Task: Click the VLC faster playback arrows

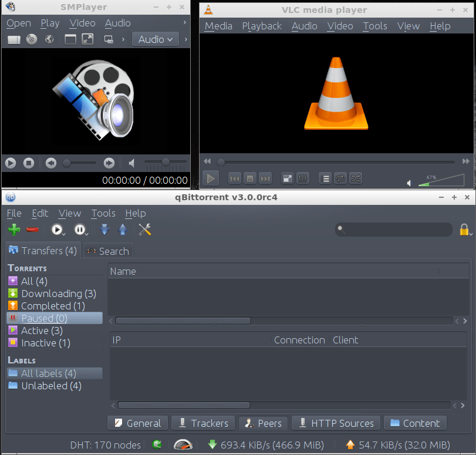Action: pyautogui.click(x=465, y=161)
